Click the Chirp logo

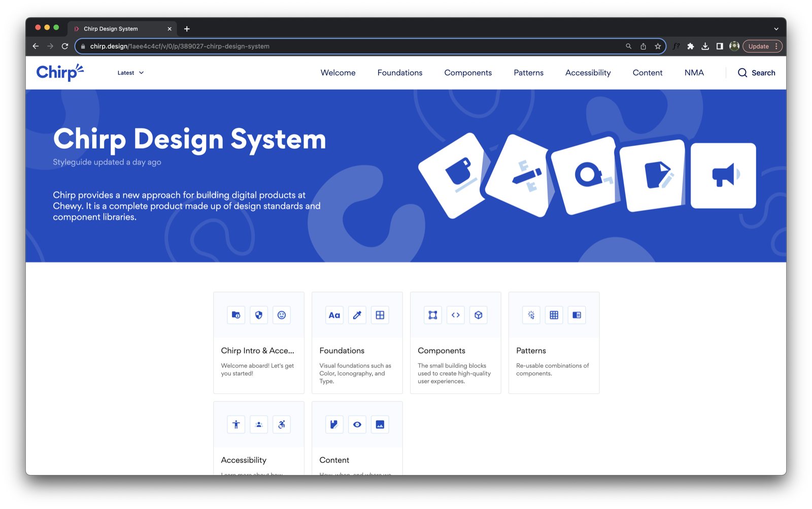(x=60, y=73)
